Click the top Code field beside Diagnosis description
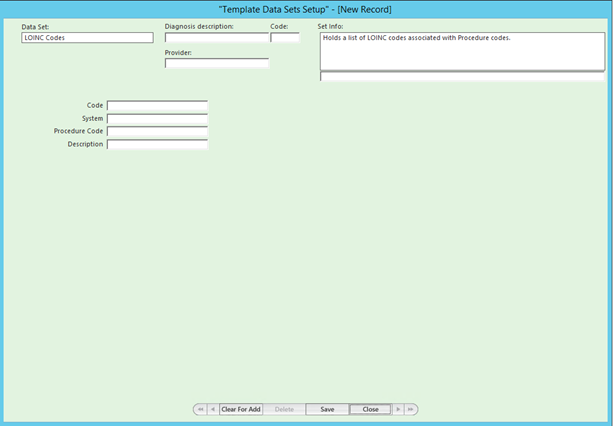The height and width of the screenshot is (427, 613). pyautogui.click(x=285, y=38)
